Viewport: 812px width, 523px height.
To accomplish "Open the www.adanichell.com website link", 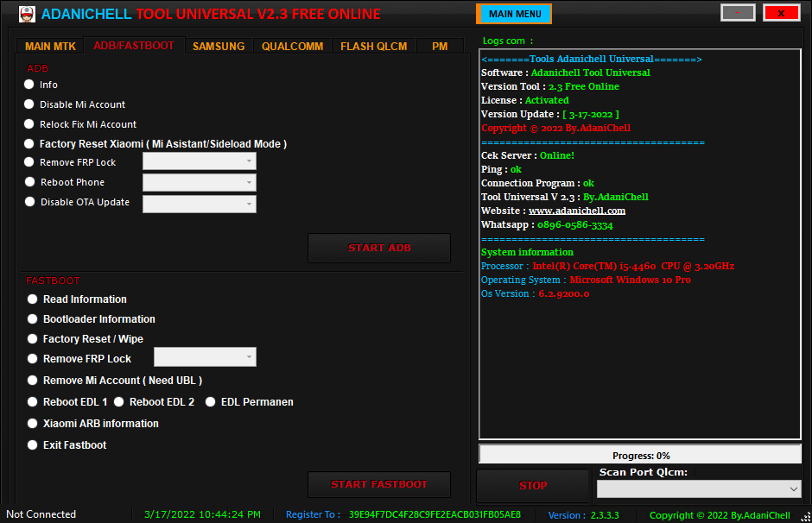I will (x=577, y=210).
